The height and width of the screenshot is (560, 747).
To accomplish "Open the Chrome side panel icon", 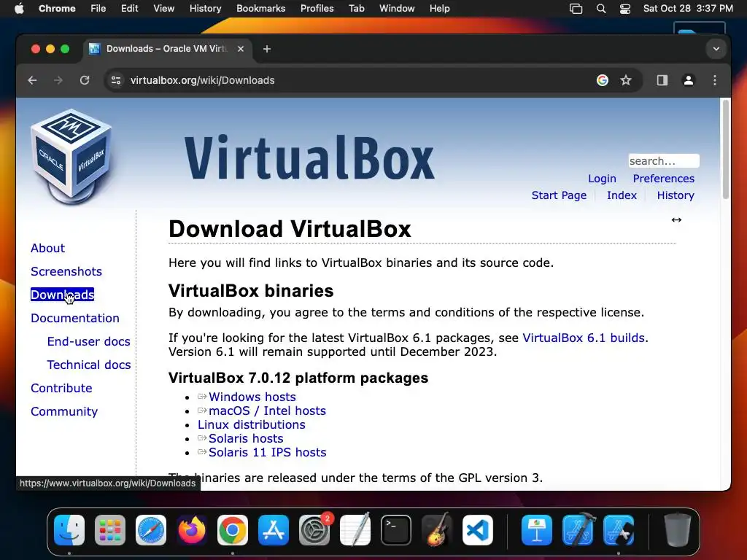I will pos(662,80).
